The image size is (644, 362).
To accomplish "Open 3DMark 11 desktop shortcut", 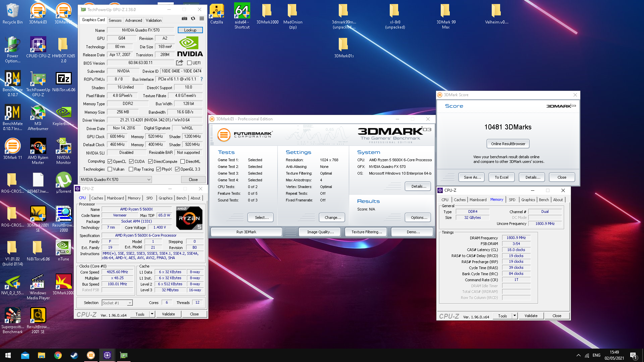I will [x=12, y=149].
